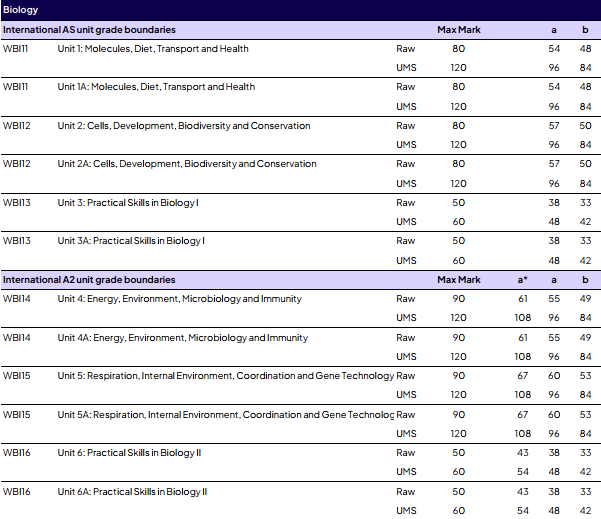Click Unit 3A: Practical Skills in Biology I
The width and height of the screenshot is (601, 519).
[x=131, y=241]
